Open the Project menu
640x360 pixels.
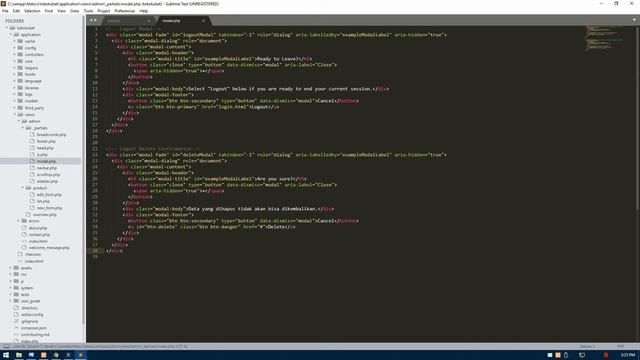coord(104,11)
